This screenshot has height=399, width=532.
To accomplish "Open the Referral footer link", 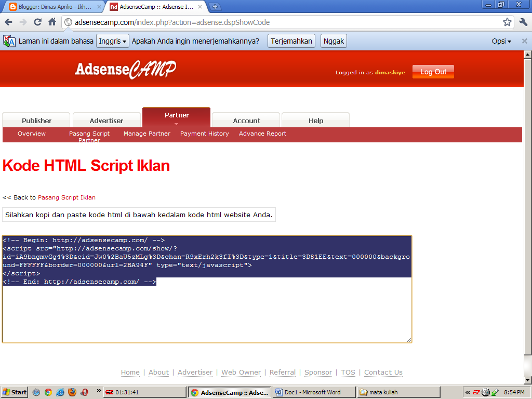I will (x=283, y=372).
